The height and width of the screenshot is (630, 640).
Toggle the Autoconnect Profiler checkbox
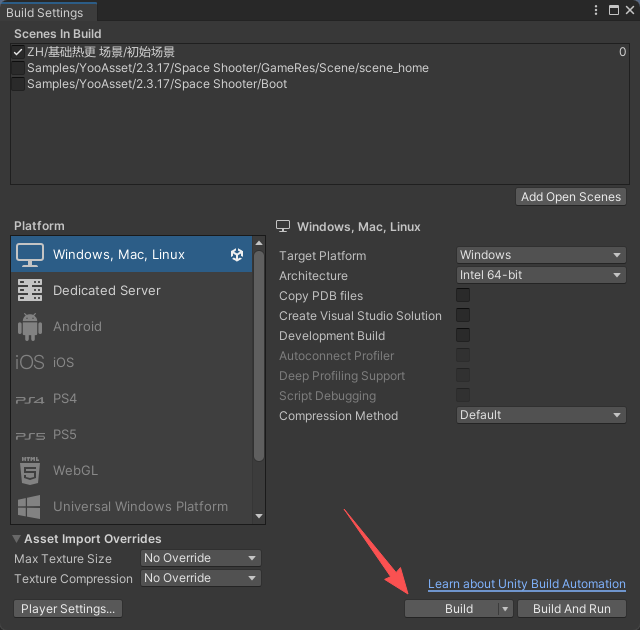(463, 355)
